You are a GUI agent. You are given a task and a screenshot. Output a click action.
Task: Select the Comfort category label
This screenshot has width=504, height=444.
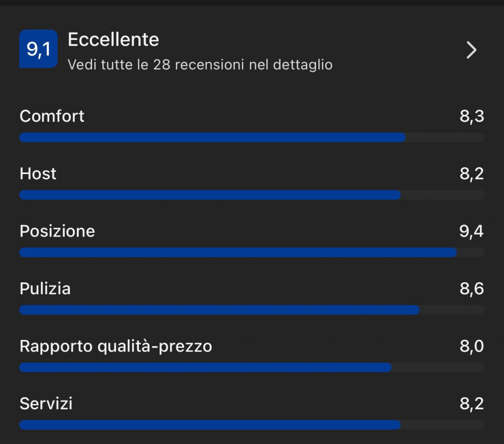(x=52, y=116)
